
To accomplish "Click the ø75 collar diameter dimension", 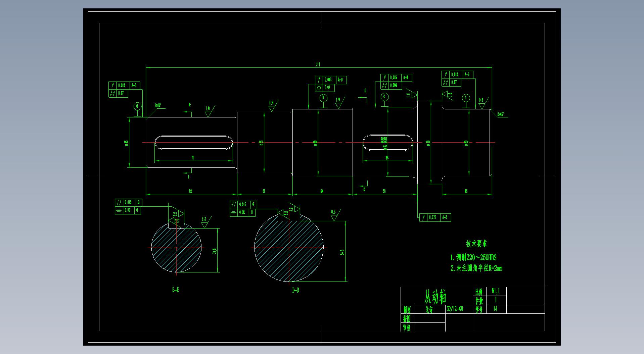I will (428, 143).
